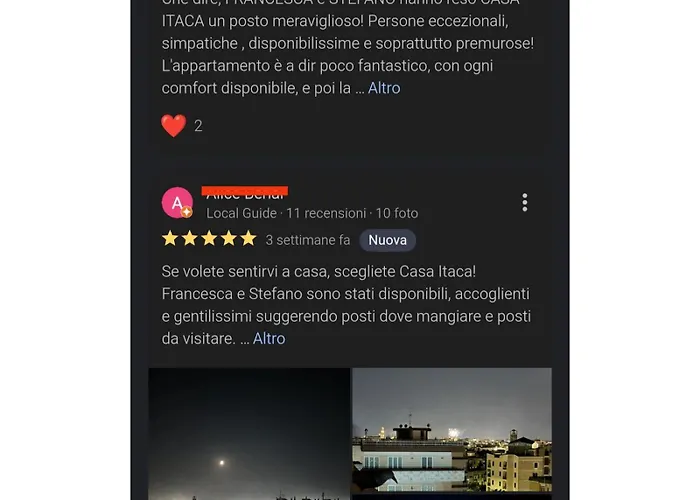Viewport: 700px width, 500px height.
Task: Click the 'Nuova' badge
Action: coord(388,240)
